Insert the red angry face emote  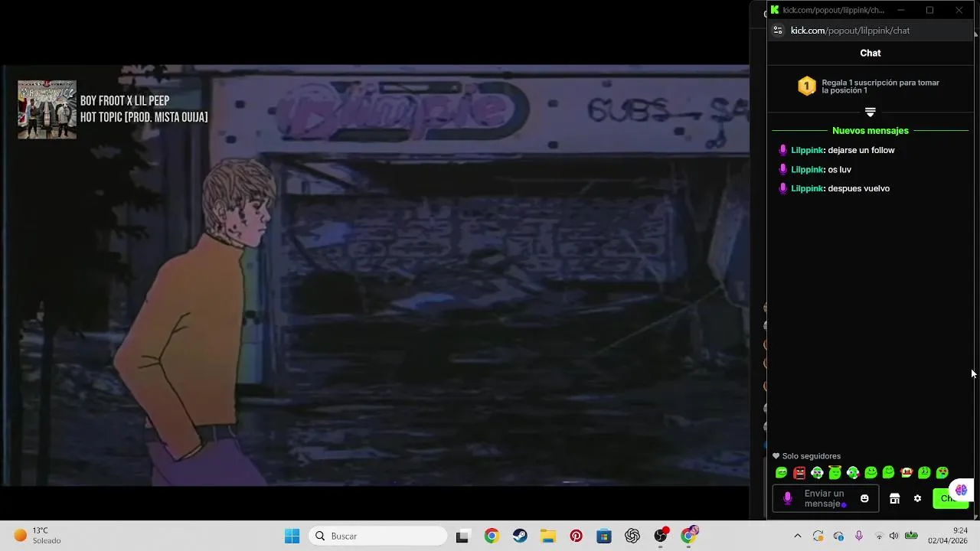coord(799,473)
